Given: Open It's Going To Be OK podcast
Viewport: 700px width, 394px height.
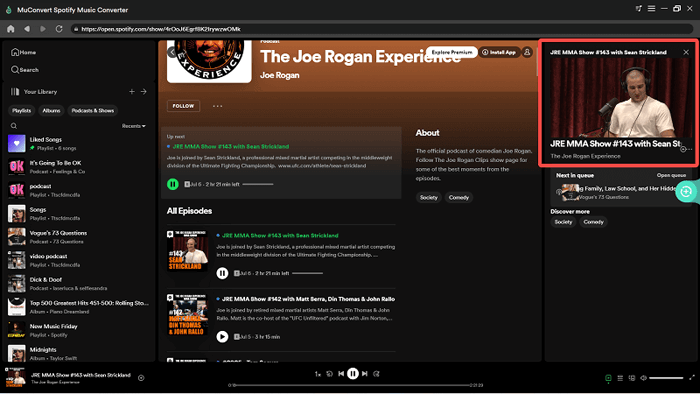Looking at the screenshot, I should point(79,167).
